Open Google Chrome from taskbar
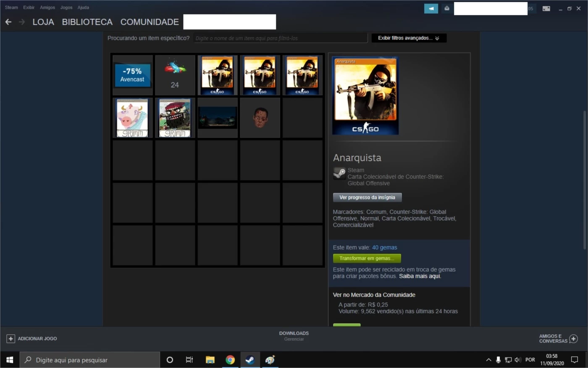The height and width of the screenshot is (368, 588). 230,360
